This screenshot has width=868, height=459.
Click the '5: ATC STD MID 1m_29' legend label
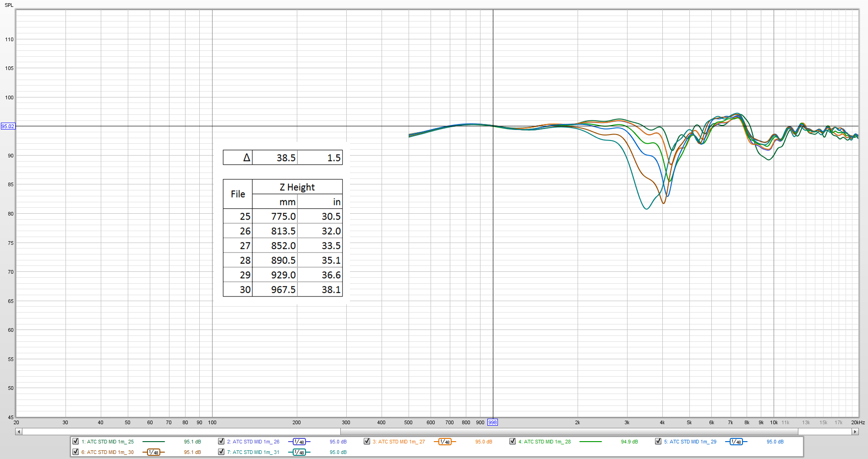tap(690, 442)
